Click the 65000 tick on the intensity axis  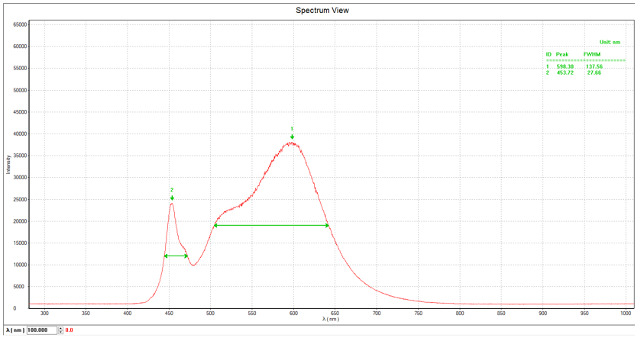coord(21,24)
